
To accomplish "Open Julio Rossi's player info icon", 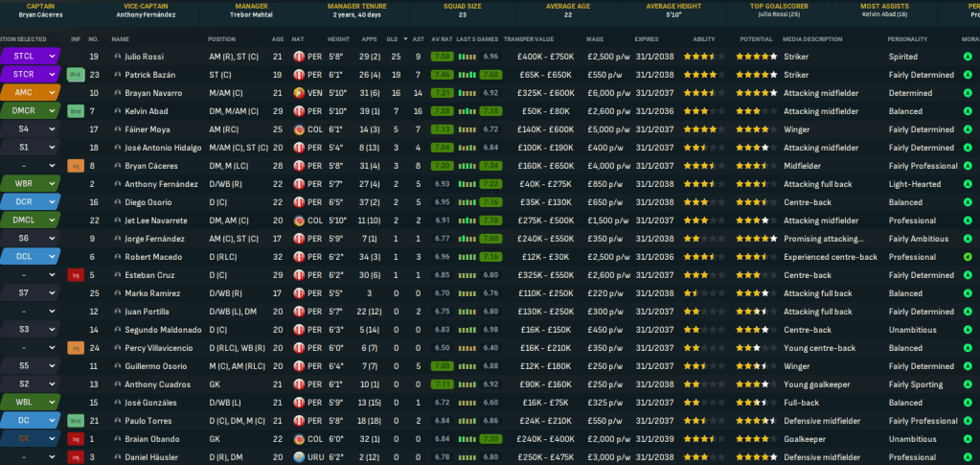I will pos(118,57).
